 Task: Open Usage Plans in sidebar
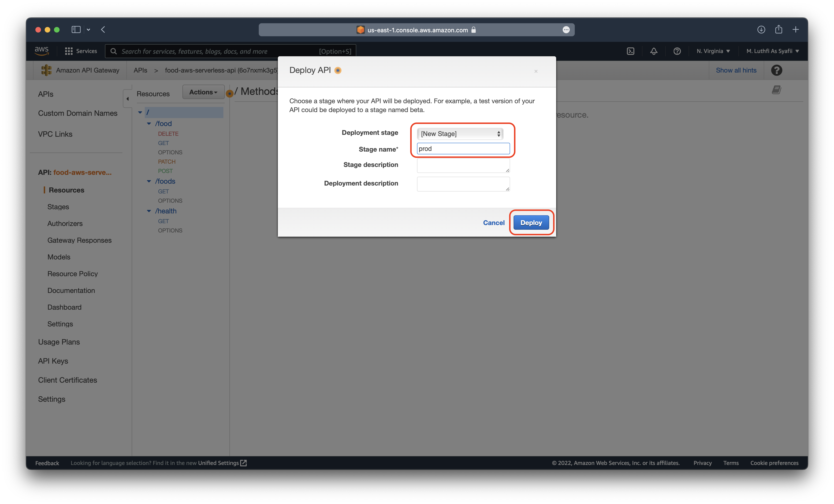point(59,342)
